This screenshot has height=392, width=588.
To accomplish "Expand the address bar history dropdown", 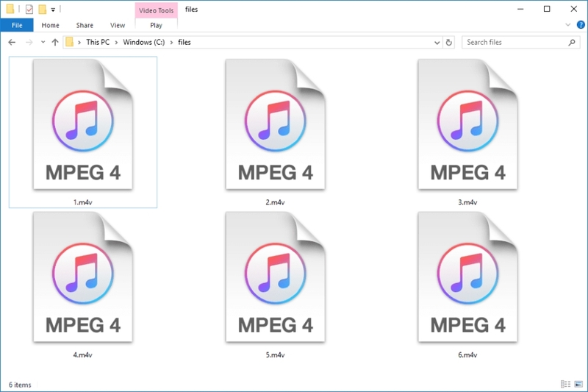I will pyautogui.click(x=436, y=42).
